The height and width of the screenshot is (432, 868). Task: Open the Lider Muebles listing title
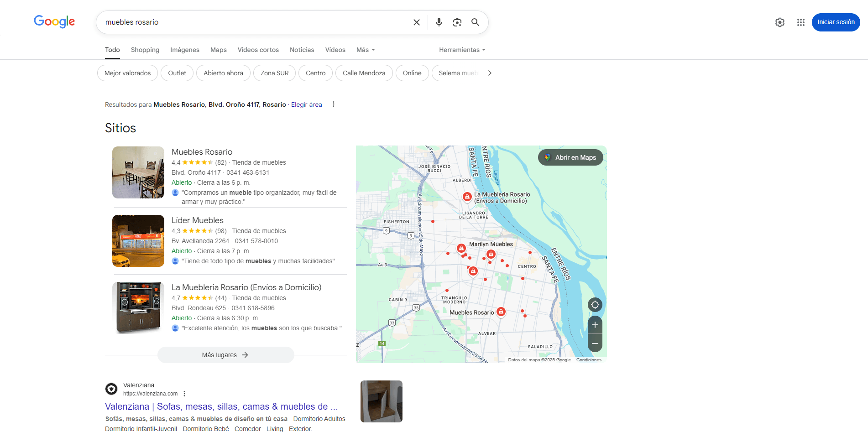[198, 220]
